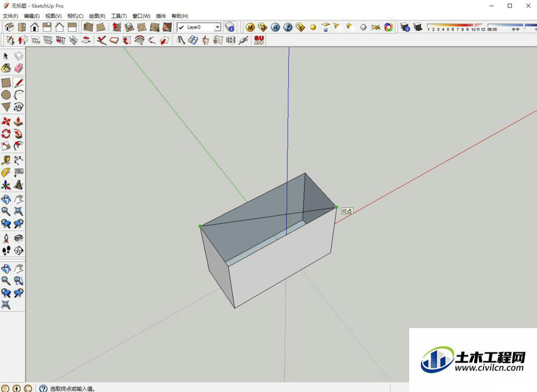Choose the 3D Text tool
The height and width of the screenshot is (392, 537).
pos(18,185)
